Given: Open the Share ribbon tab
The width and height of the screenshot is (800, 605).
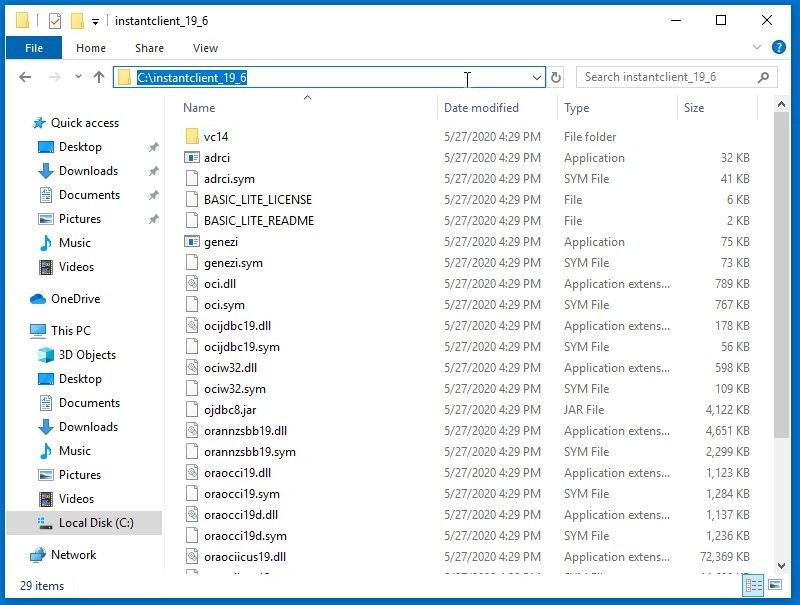Looking at the screenshot, I should [x=149, y=48].
